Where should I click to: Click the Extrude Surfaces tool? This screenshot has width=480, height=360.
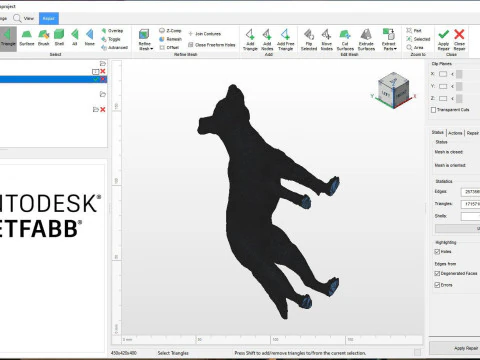[x=366, y=40]
